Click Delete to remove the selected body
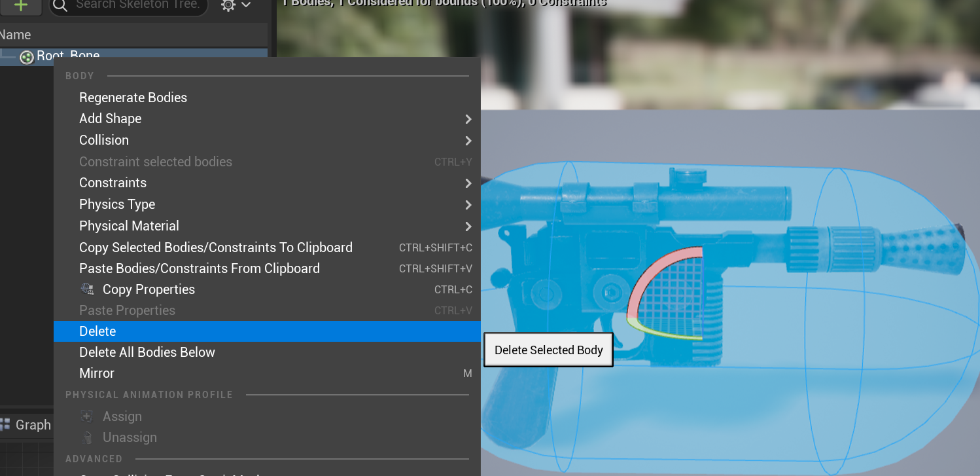Screen dimensions: 980x476 click(267, 331)
